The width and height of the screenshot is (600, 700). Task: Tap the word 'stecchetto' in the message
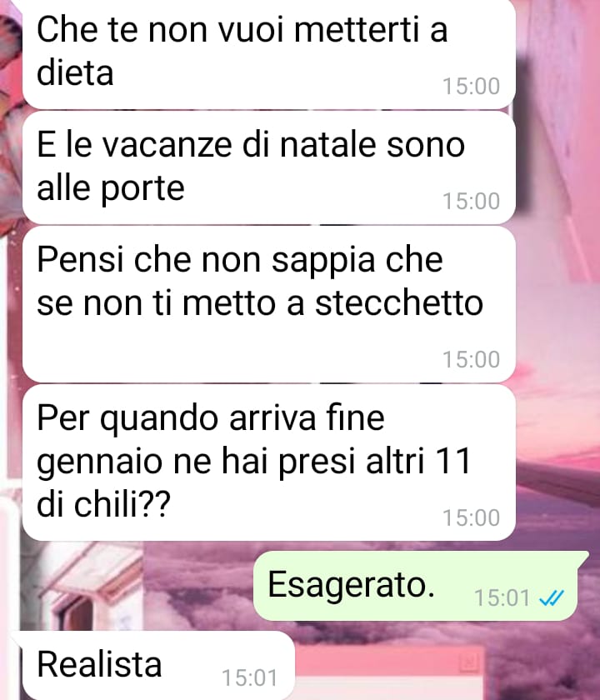399,302
